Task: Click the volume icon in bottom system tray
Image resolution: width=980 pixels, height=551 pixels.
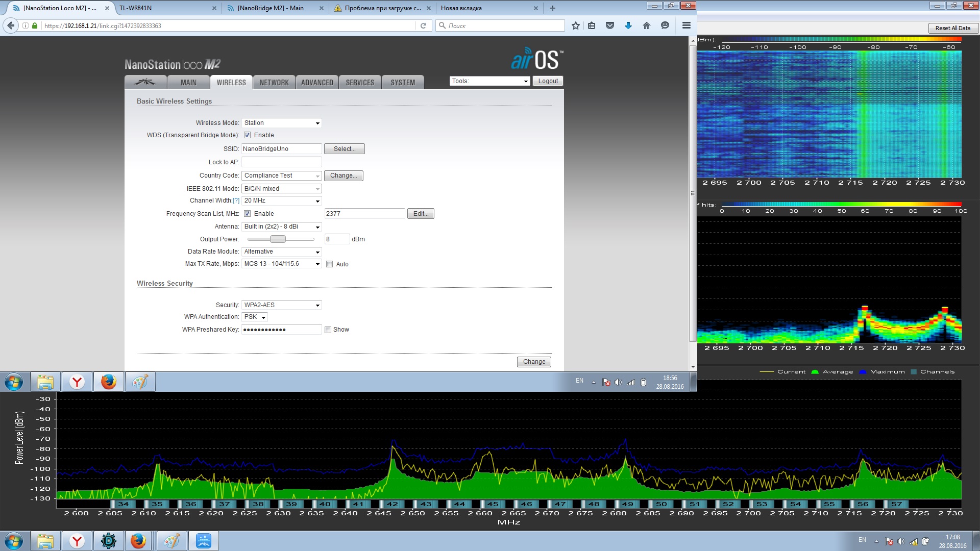Action: 901,541
